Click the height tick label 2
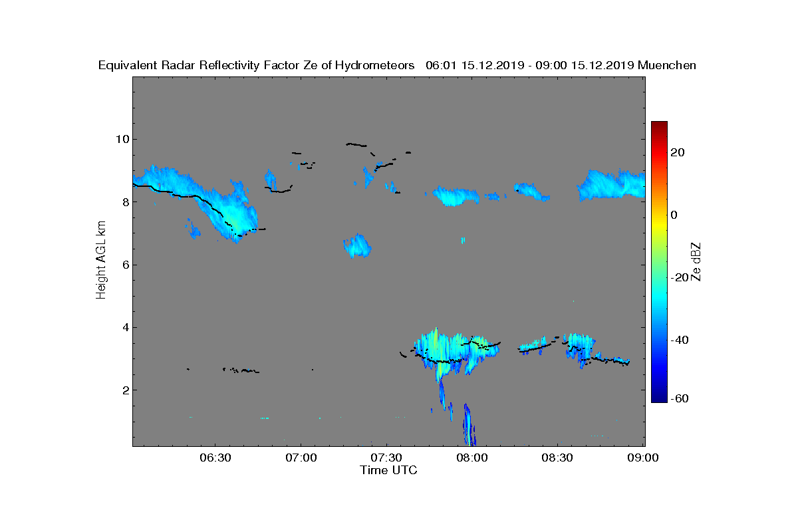Image resolution: width=798 pixels, height=532 pixels. (x=125, y=390)
